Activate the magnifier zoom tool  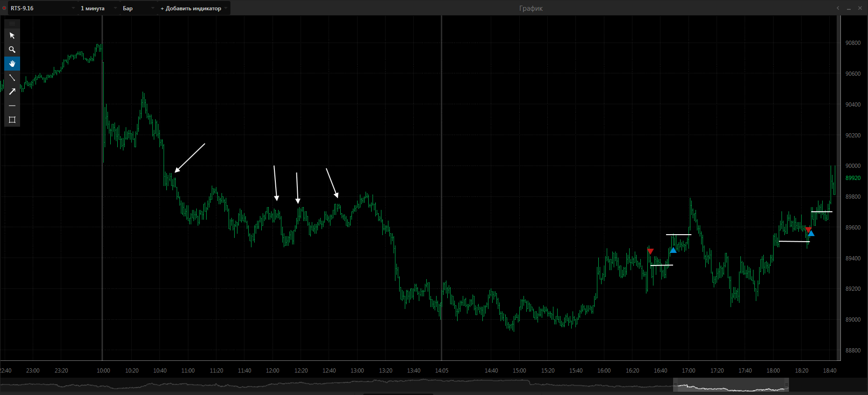click(12, 50)
